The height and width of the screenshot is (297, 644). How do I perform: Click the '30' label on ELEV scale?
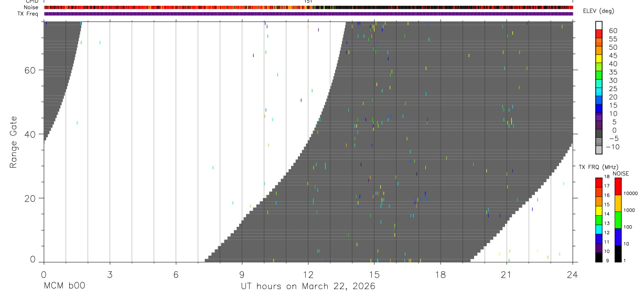[x=613, y=80]
